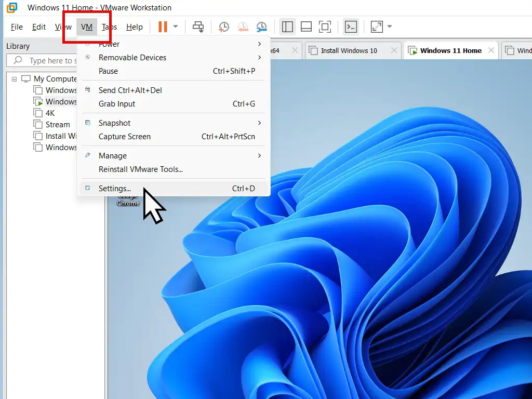Viewport: 532px width, 399px height.
Task: Click the VMware Workstation app logo icon
Action: (x=11, y=7)
